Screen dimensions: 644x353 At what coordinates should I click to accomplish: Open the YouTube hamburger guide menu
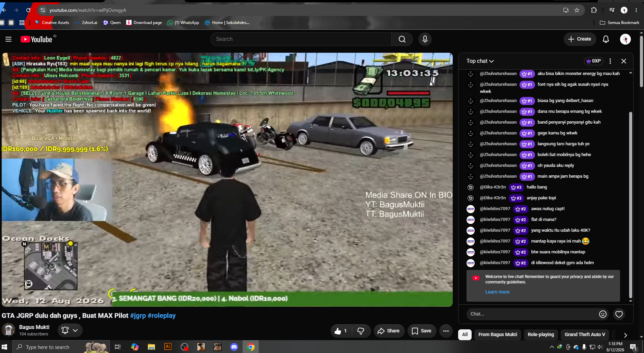click(x=8, y=39)
